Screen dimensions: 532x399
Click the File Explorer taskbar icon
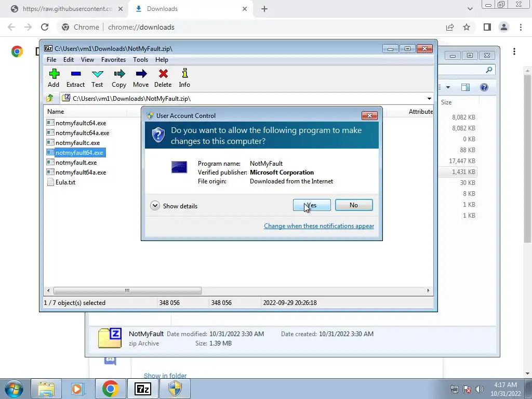[x=46, y=389]
